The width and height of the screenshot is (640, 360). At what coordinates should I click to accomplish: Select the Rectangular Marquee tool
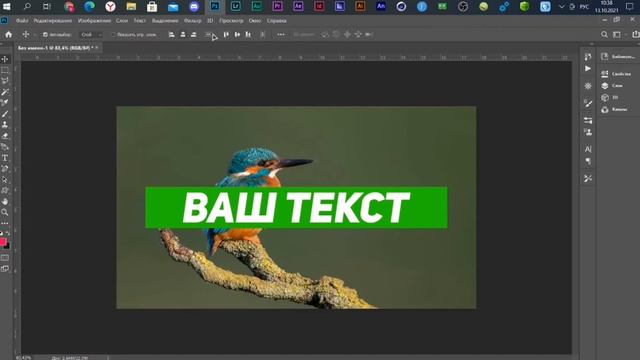[x=5, y=70]
